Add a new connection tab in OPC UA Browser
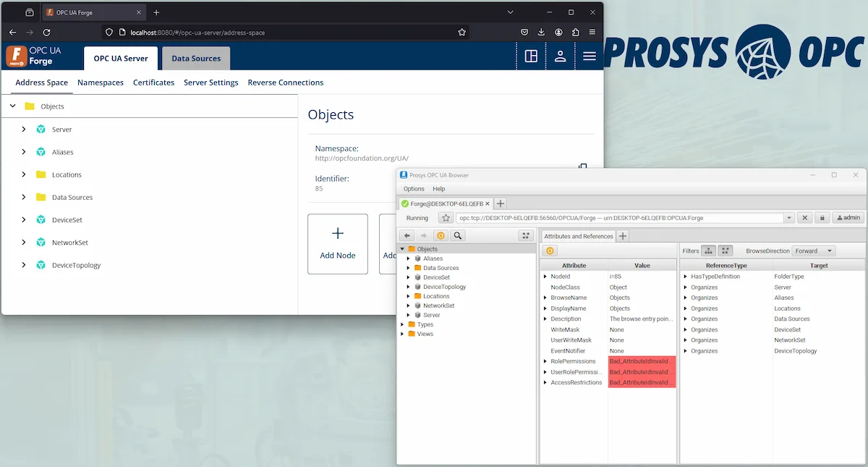Viewport: 868px width, 467px height. (x=501, y=203)
